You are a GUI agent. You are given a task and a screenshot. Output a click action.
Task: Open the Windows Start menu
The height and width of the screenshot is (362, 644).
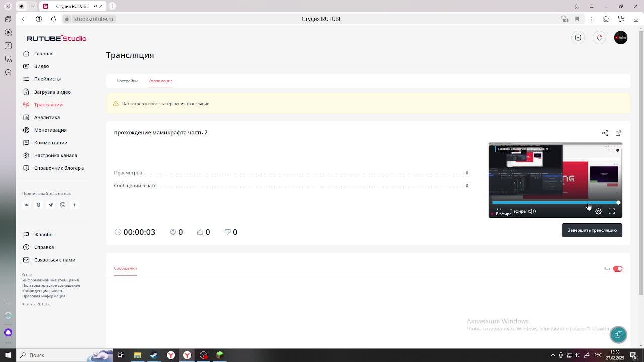pos(8,355)
